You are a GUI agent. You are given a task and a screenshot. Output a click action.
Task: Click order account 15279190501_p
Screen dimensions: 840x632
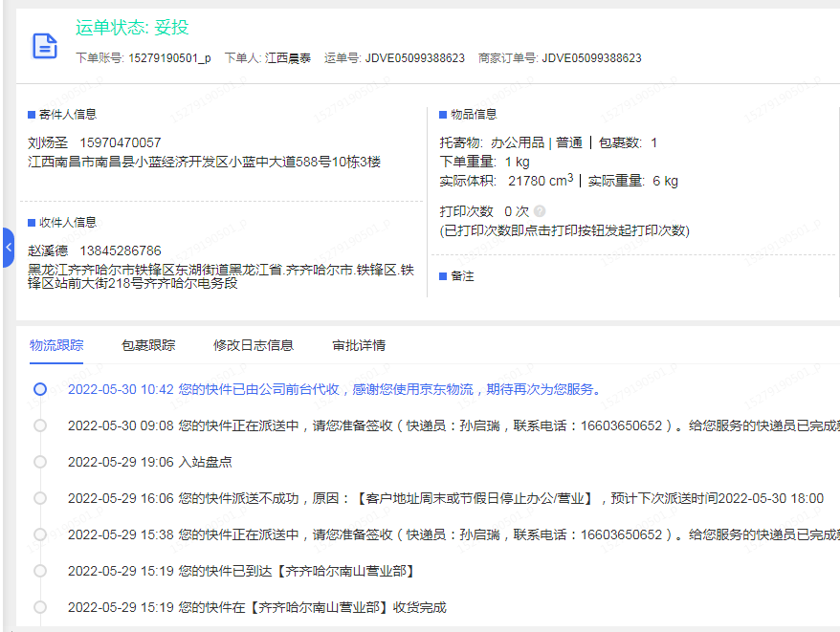[x=169, y=57]
